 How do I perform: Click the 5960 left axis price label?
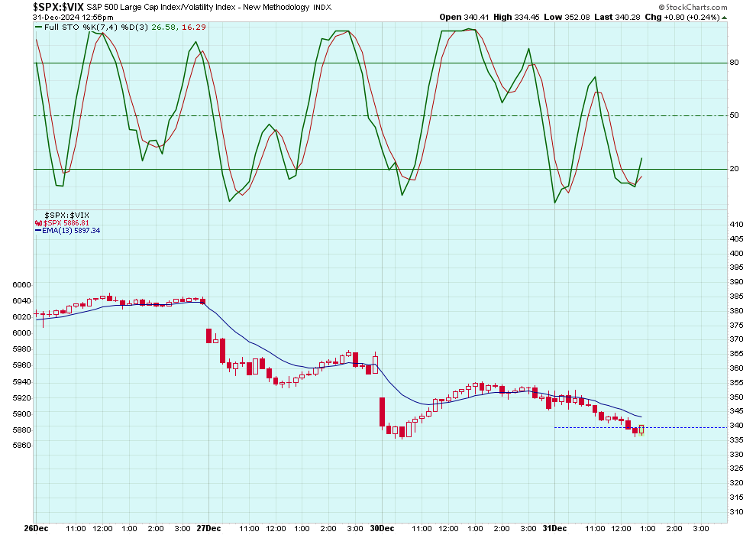21,365
